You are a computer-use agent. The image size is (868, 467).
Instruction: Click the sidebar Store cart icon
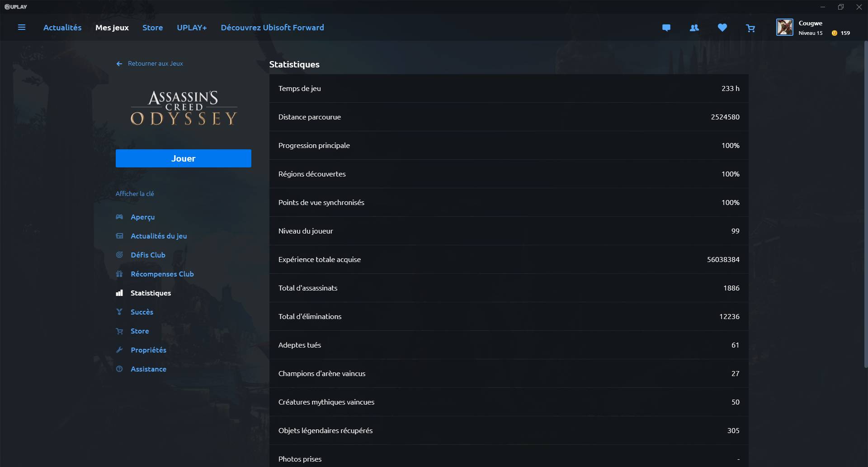point(119,331)
